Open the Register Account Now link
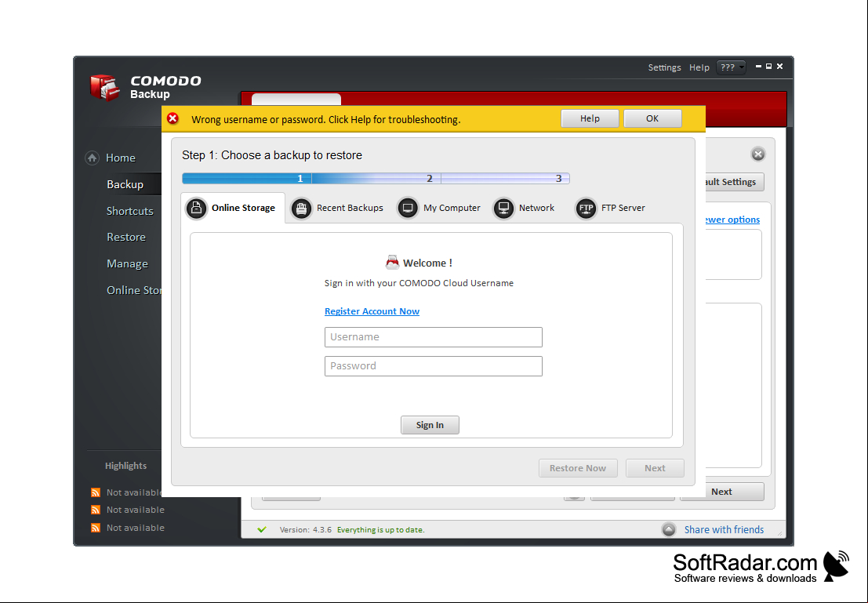Screen dimensions: 868x603 [372, 311]
